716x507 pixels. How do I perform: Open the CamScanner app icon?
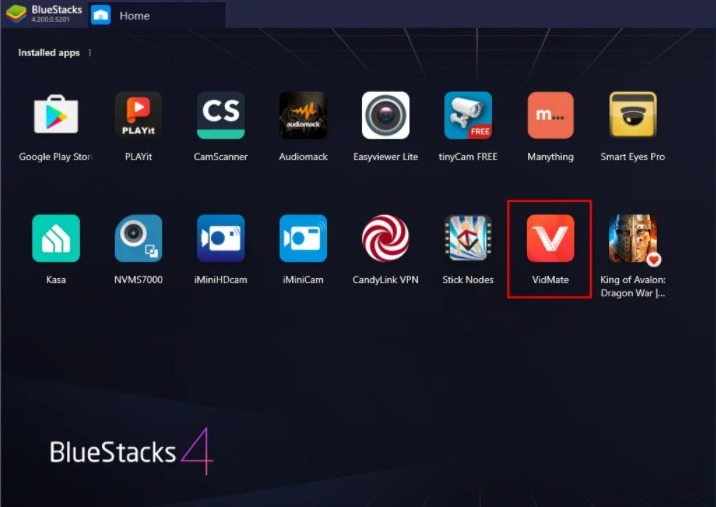(220, 116)
